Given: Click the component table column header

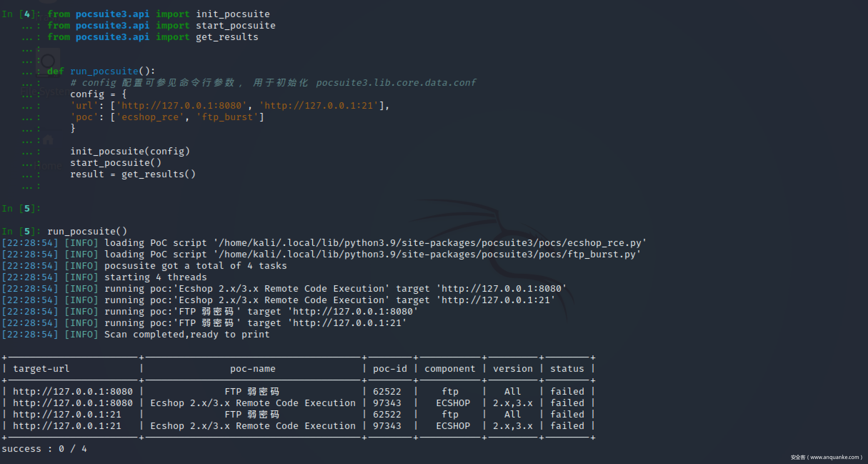Looking at the screenshot, I should pos(450,369).
